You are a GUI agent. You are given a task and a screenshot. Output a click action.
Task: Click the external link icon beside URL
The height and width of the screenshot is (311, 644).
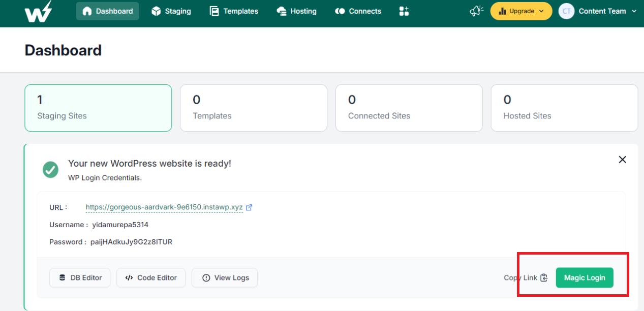(x=249, y=207)
